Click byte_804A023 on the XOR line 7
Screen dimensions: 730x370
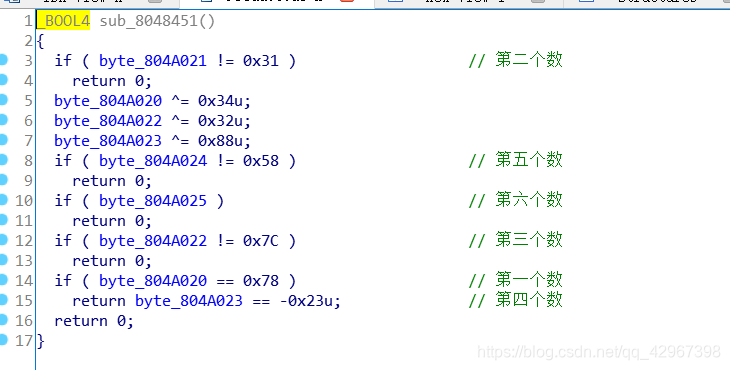[x=108, y=141]
